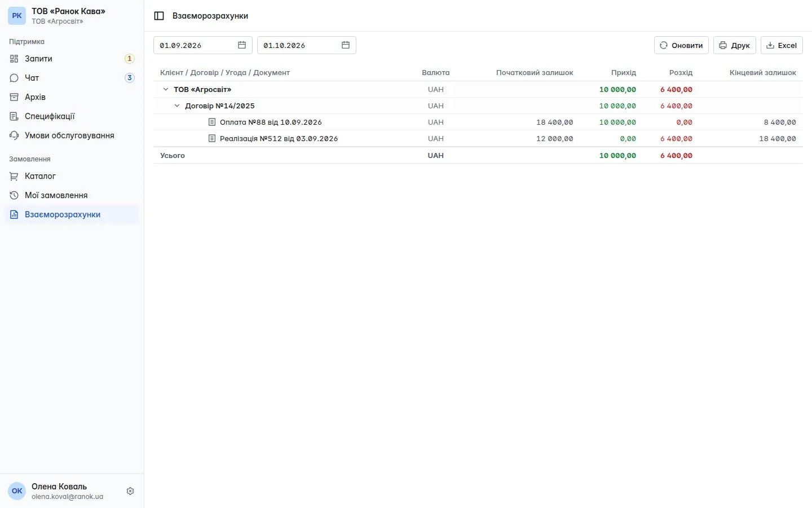Click the Специфікації list icon
The height and width of the screenshot is (508, 812).
point(14,116)
